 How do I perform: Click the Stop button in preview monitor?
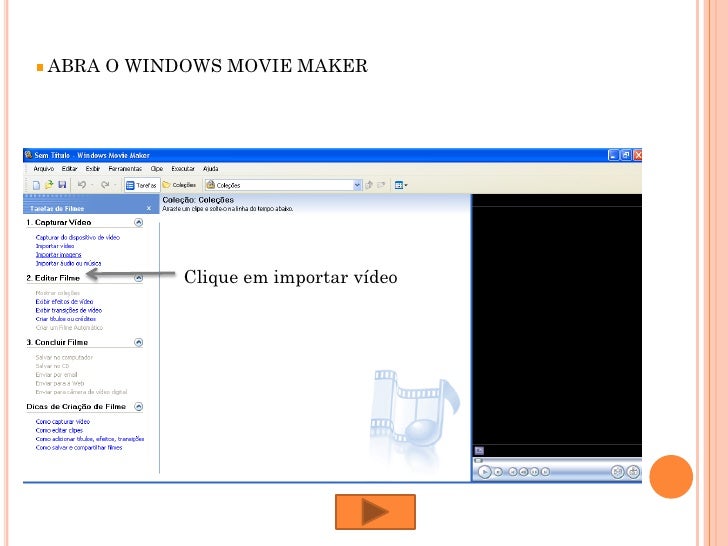(x=498, y=472)
